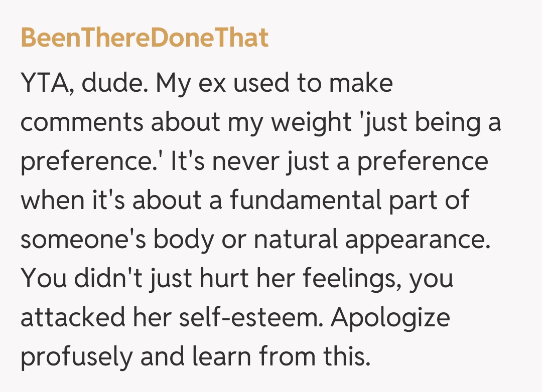Click the quoted phrase "just being a"

[x=431, y=122]
